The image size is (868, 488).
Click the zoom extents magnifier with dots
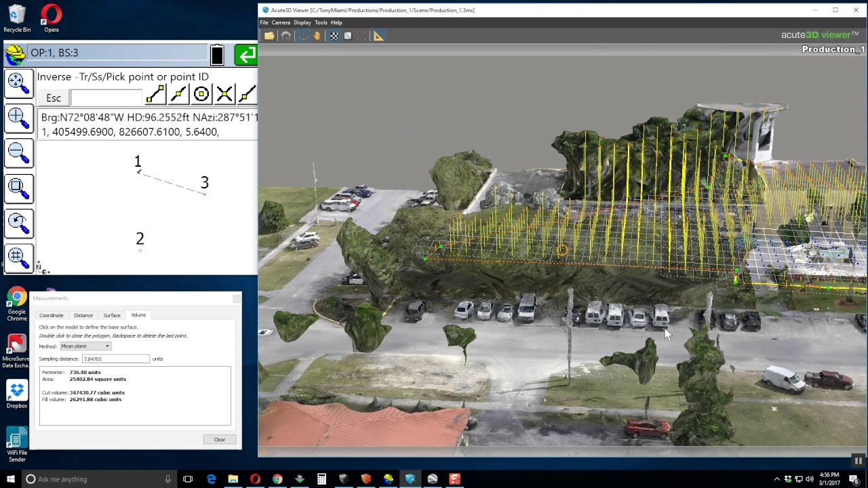tap(18, 84)
